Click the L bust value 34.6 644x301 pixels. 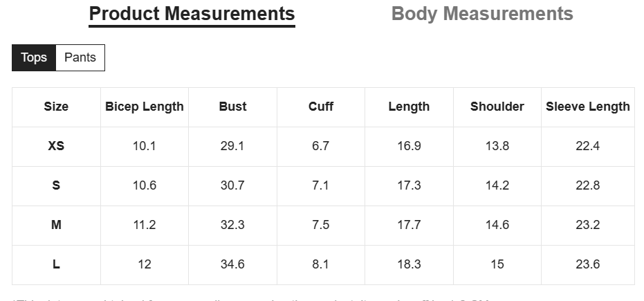point(232,264)
